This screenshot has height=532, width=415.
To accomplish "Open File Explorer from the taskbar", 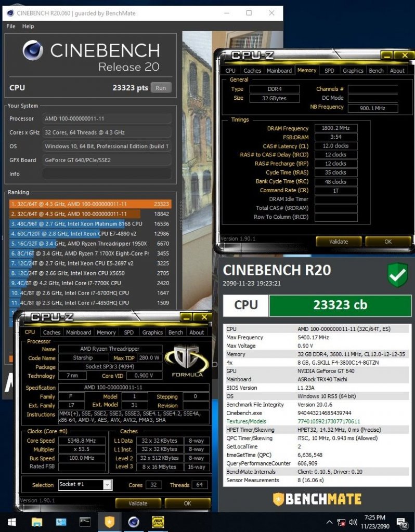I will pyautogui.click(x=37, y=523).
